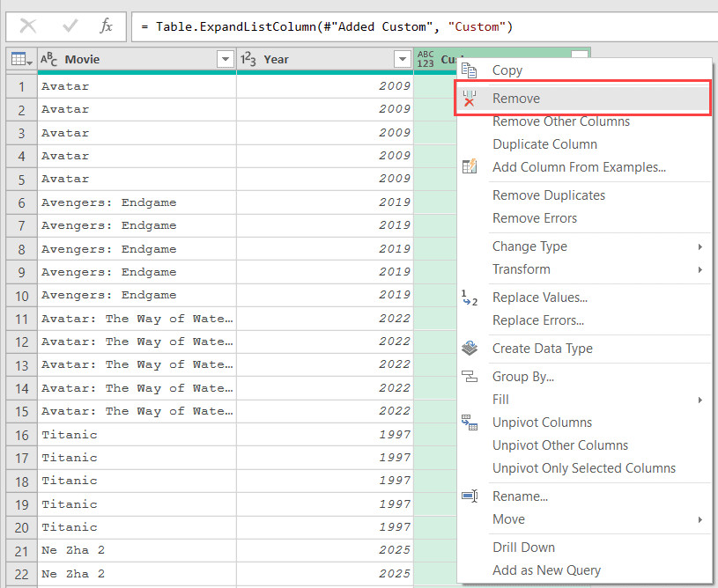718x588 pixels.
Task: Click the fx insert function icon
Action: (x=106, y=26)
